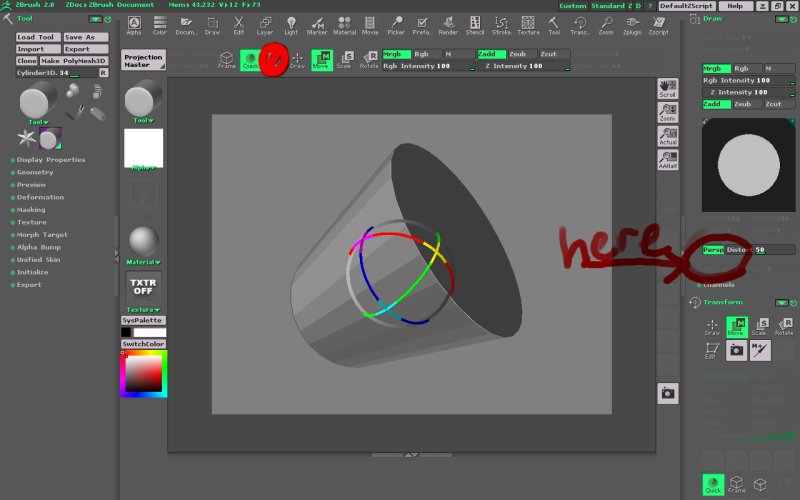Click Load Tool button
The image size is (800, 500).
click(38, 37)
